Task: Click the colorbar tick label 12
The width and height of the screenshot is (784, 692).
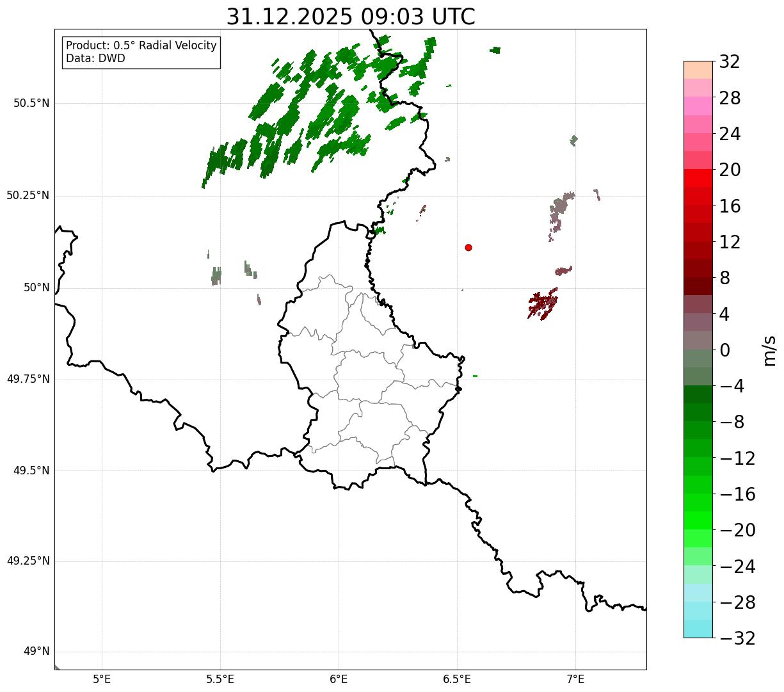Action: [x=730, y=242]
